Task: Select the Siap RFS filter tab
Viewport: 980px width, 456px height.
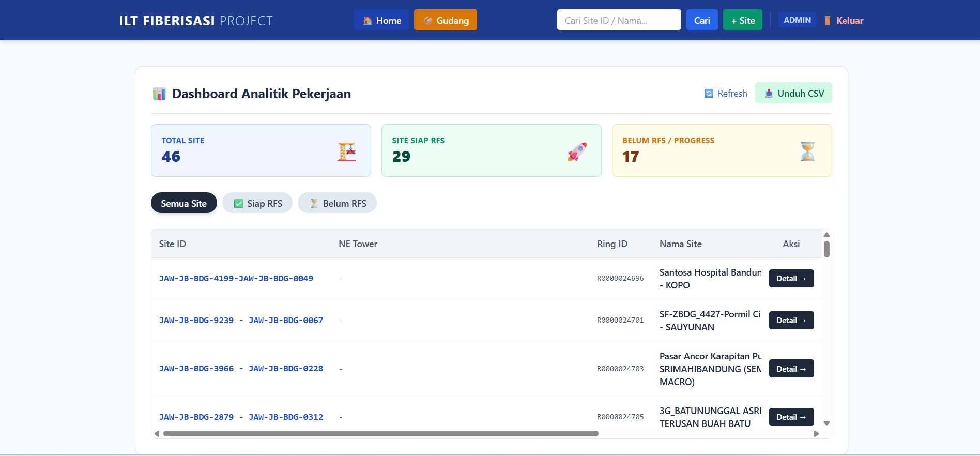Action: tap(257, 203)
